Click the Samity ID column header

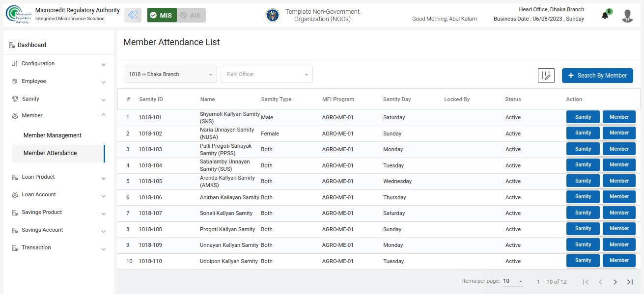151,99
